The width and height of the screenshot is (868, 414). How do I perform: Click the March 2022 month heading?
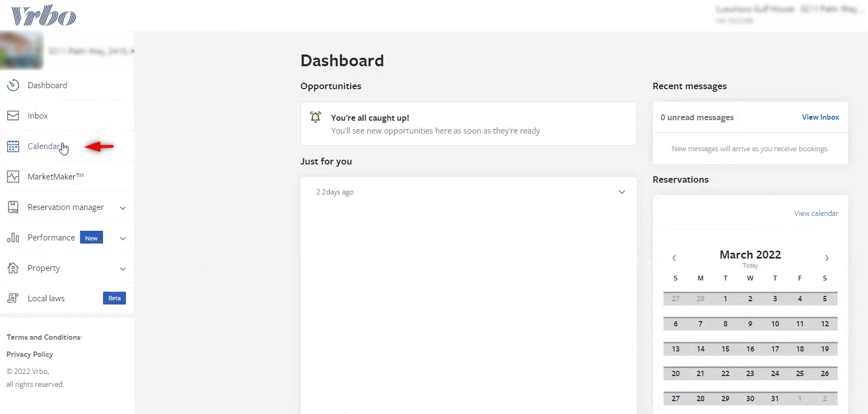750,254
